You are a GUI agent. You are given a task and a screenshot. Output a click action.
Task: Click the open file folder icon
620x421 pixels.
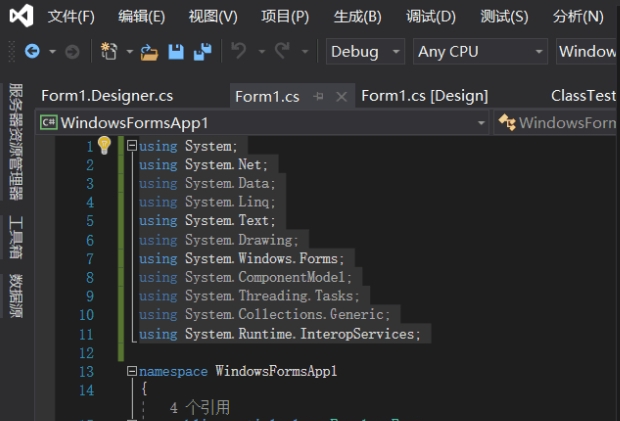coord(149,52)
